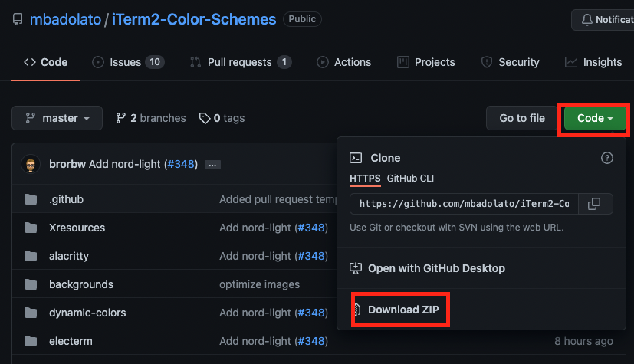Copy the clone URL with the copy icon
Image resolution: width=634 pixels, height=364 pixels.
point(594,204)
